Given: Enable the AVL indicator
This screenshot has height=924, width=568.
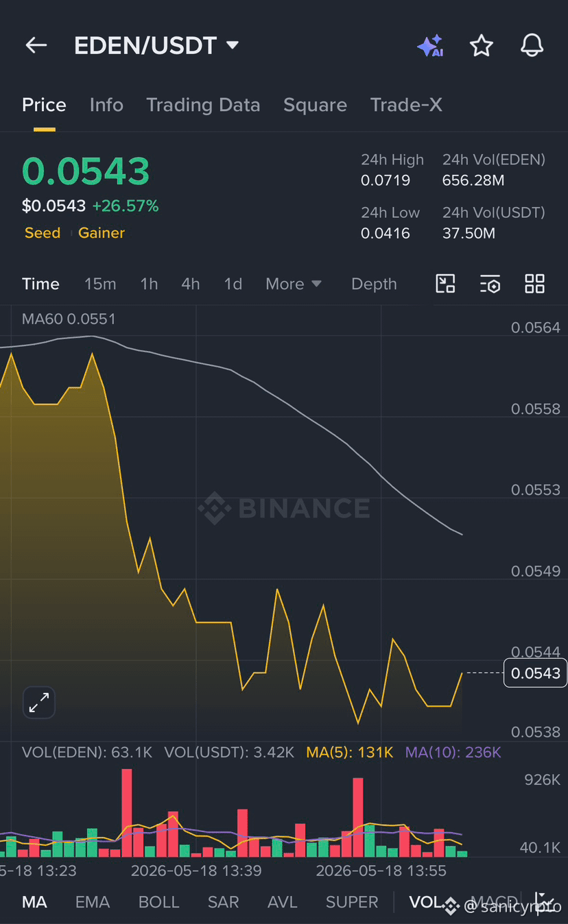Looking at the screenshot, I should pos(283,902).
